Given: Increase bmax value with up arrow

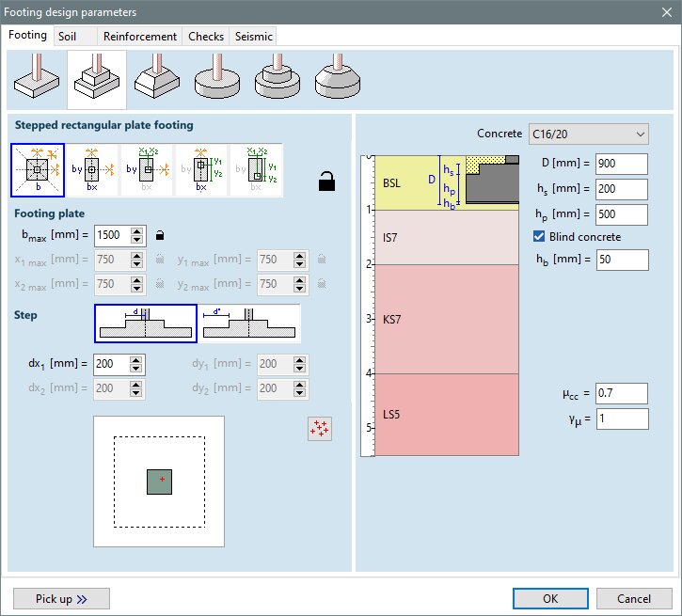Looking at the screenshot, I should coord(137,230).
